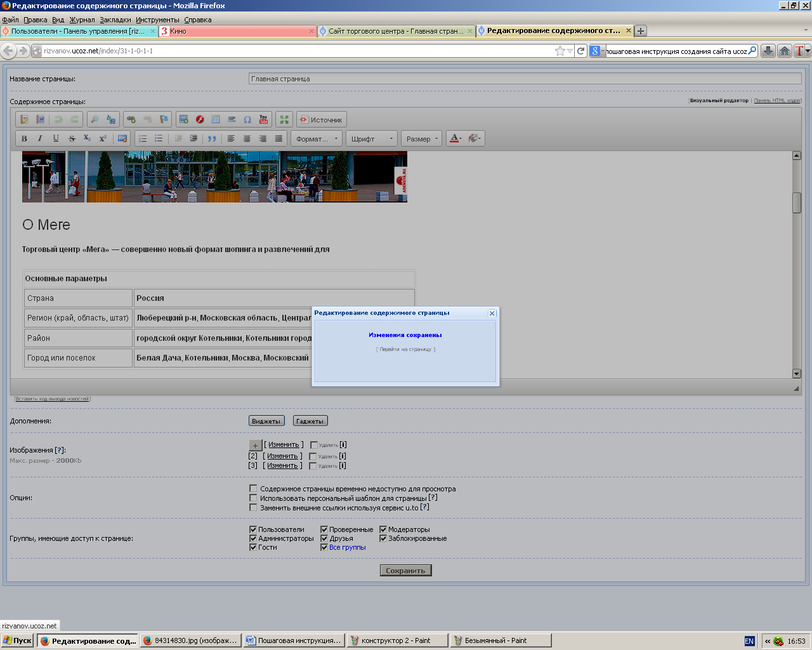The image size is (812, 650).
Task: Open the background color picker
Action: tap(475, 138)
